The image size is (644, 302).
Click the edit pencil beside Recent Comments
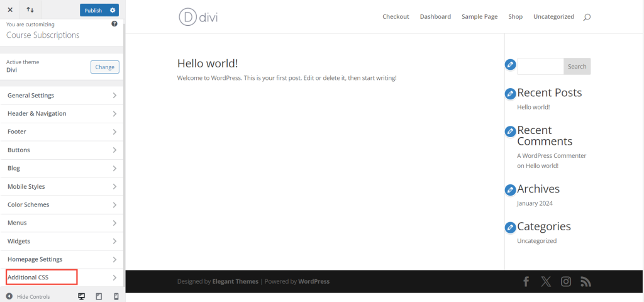tap(510, 131)
